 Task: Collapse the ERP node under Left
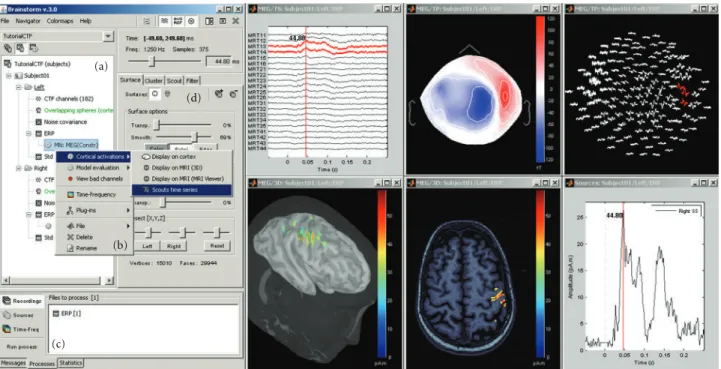click(29, 133)
